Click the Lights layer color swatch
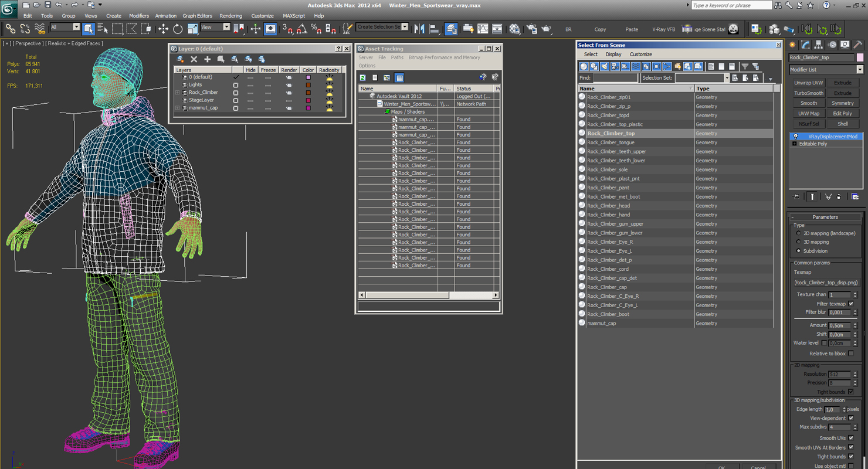This screenshot has height=469, width=868. 308,85
